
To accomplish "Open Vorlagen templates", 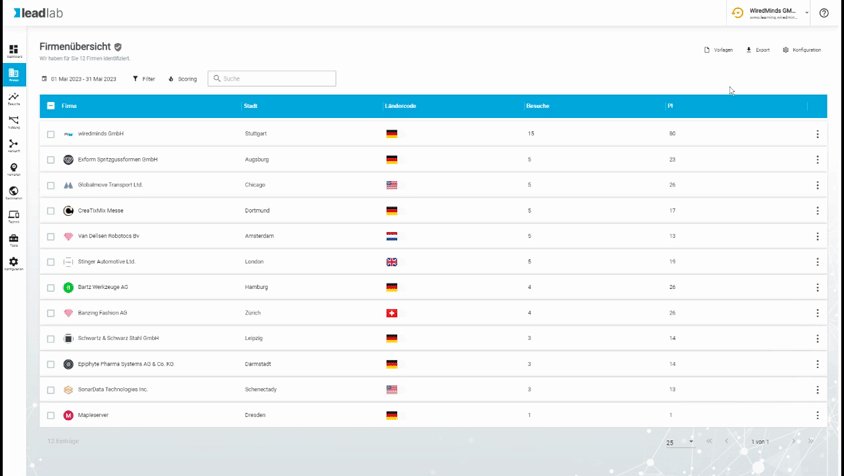I will (719, 50).
